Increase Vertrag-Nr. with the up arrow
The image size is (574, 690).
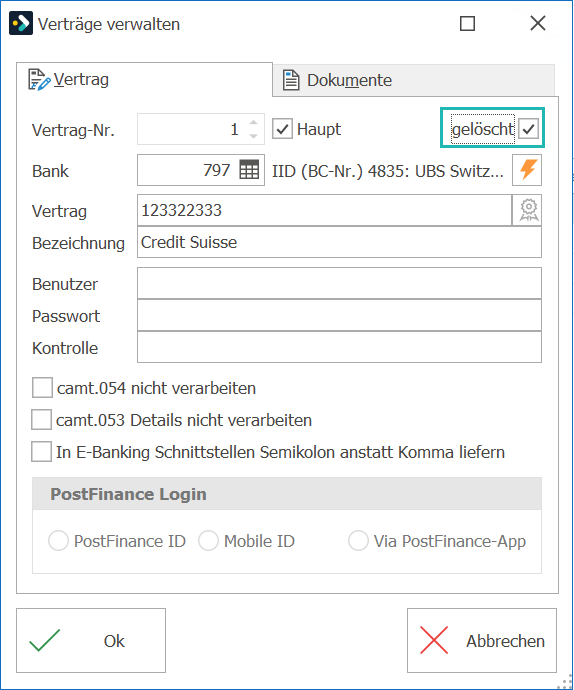tap(253, 122)
